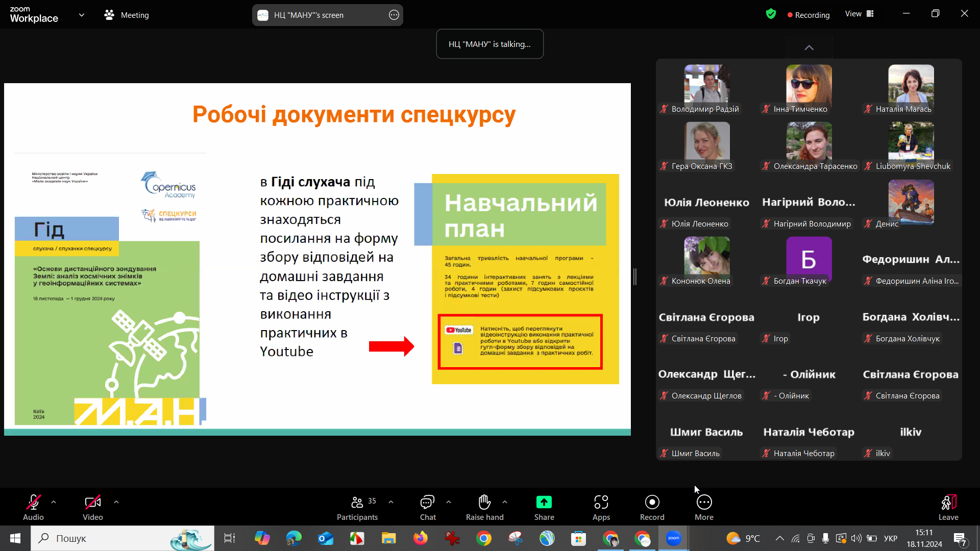The width and height of the screenshot is (980, 551).
Task: Open File Explorer from taskbar
Action: 388,538
